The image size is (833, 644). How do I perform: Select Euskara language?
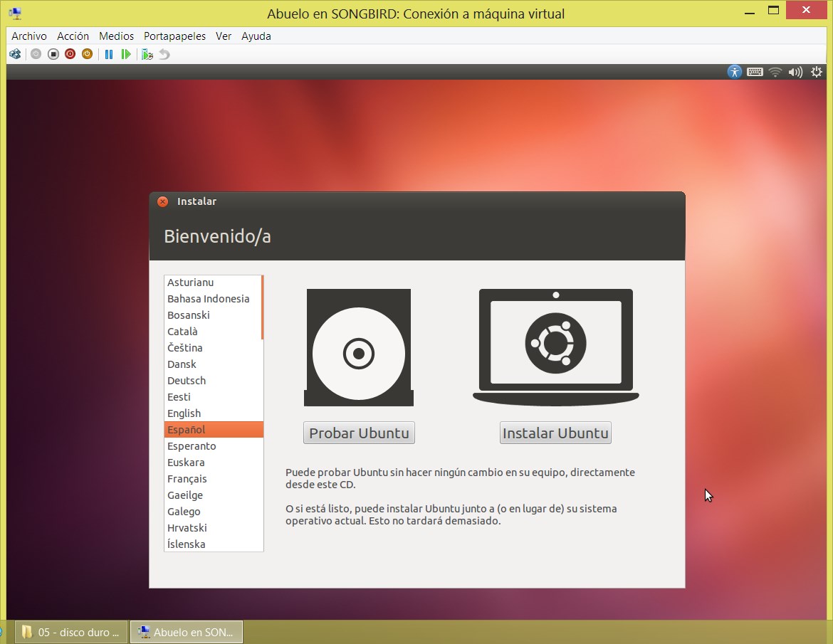point(213,463)
